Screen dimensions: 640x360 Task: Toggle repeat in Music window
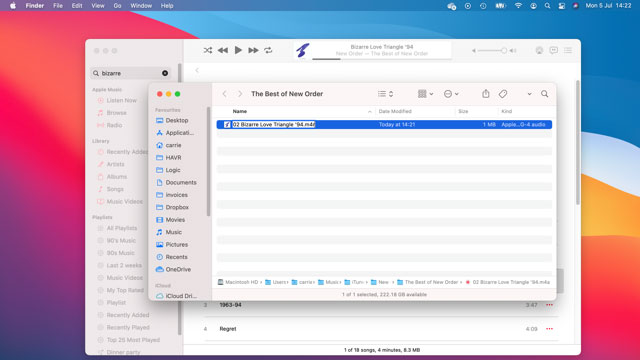[268, 50]
